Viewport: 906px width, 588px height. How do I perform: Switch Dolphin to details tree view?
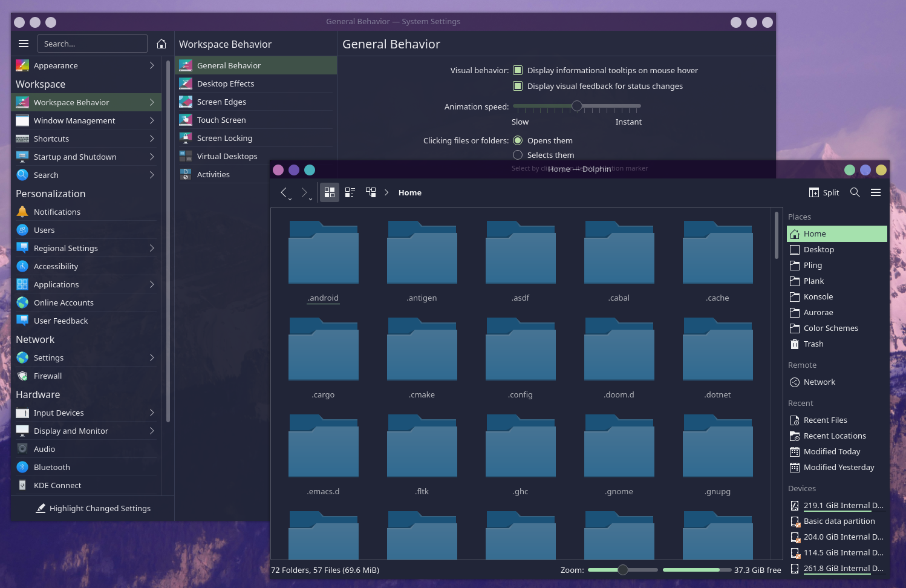(371, 192)
